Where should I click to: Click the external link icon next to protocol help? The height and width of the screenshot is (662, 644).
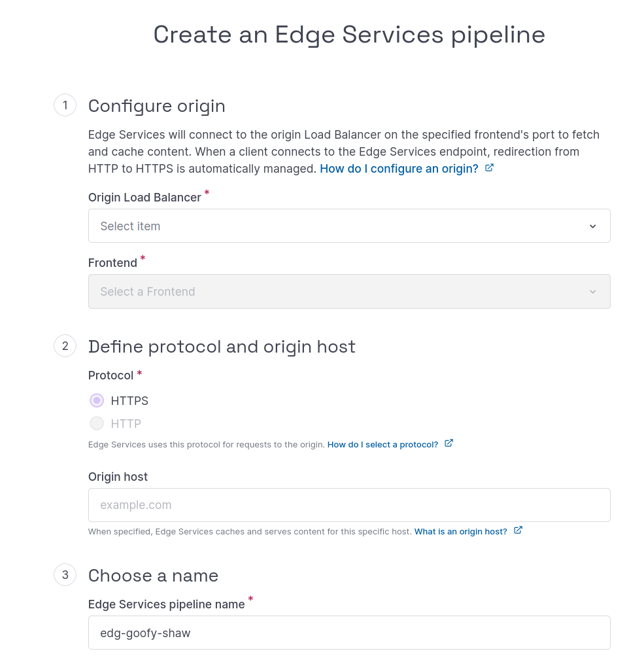[449, 443]
